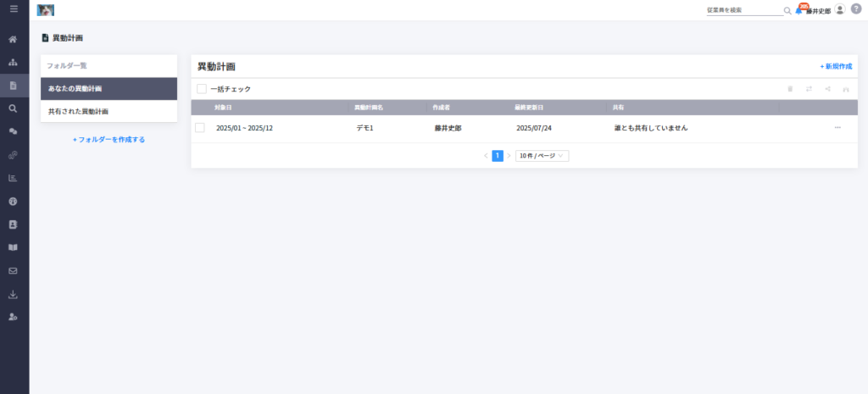Open the magnifier search icon in sidebar

point(14,108)
